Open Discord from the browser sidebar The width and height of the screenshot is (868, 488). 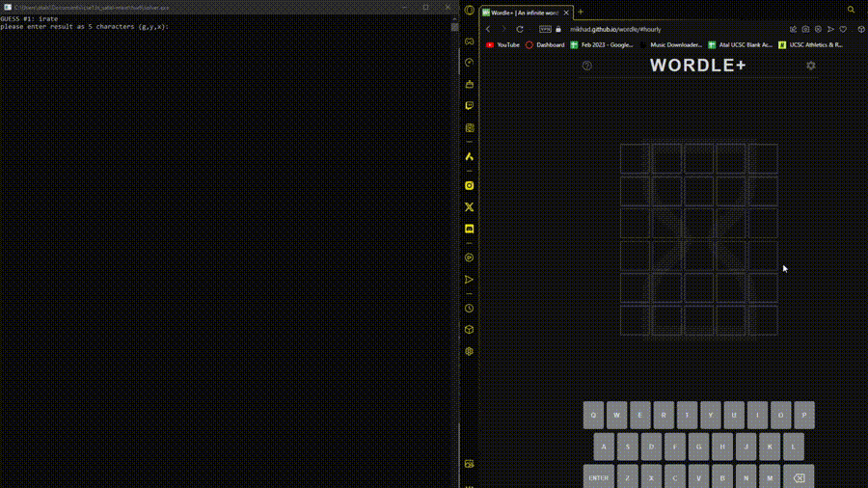click(x=470, y=229)
